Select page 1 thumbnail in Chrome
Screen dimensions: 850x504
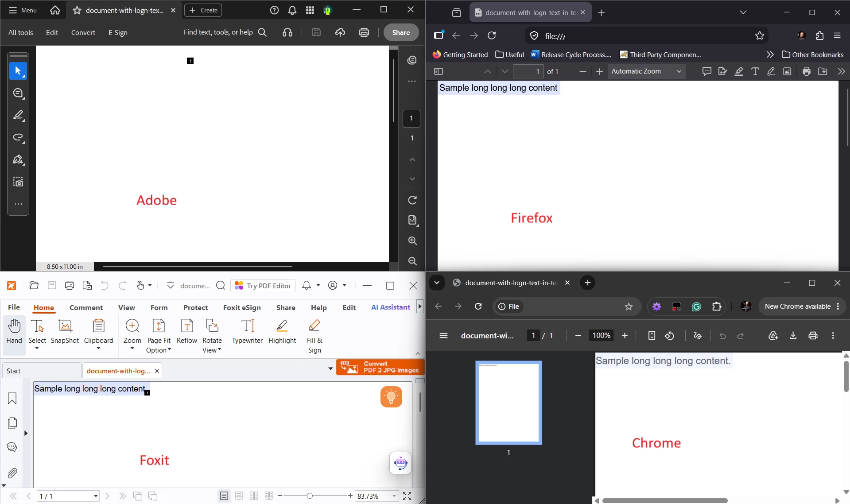508,403
